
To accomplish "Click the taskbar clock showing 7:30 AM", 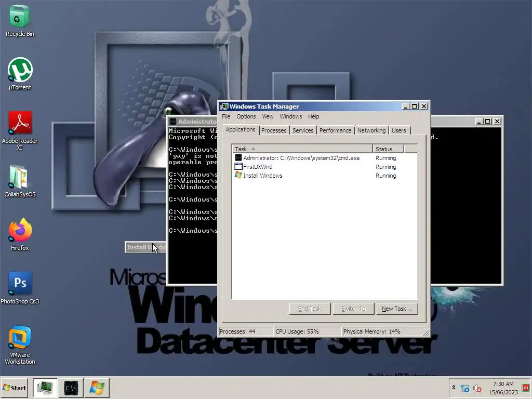I will point(503,388).
